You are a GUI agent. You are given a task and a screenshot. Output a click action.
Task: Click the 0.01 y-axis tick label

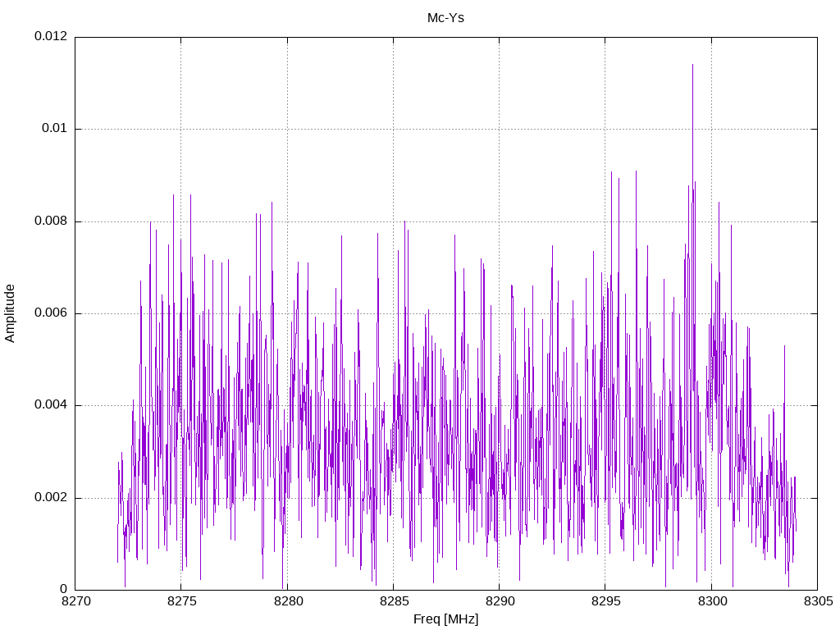pyautogui.click(x=55, y=128)
